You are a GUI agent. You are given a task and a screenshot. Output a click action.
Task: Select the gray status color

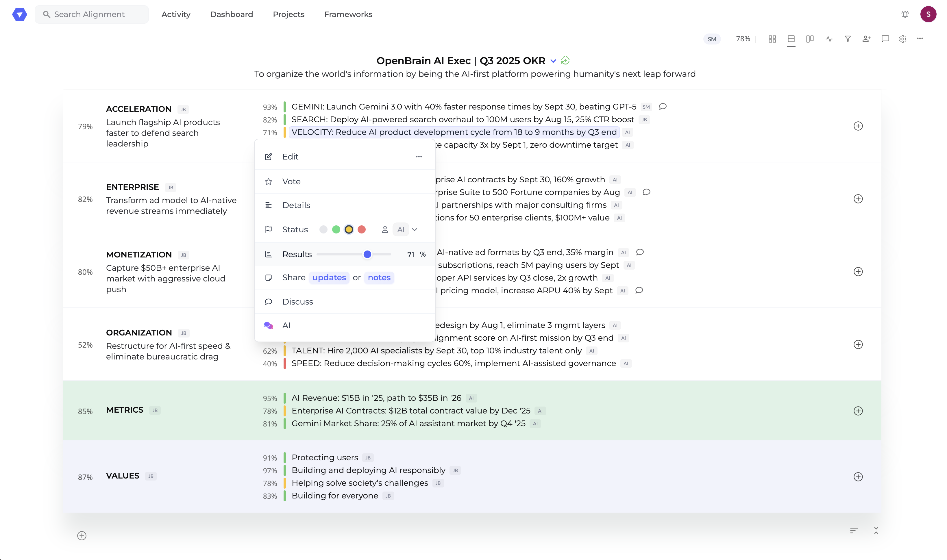(x=323, y=229)
